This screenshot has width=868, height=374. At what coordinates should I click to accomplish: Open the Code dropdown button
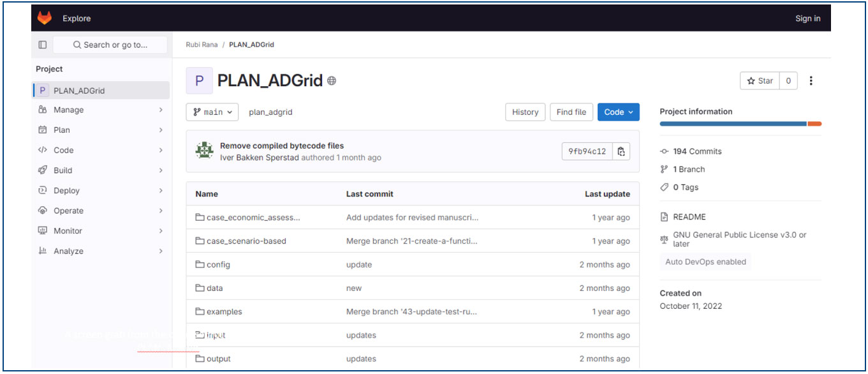tap(618, 112)
